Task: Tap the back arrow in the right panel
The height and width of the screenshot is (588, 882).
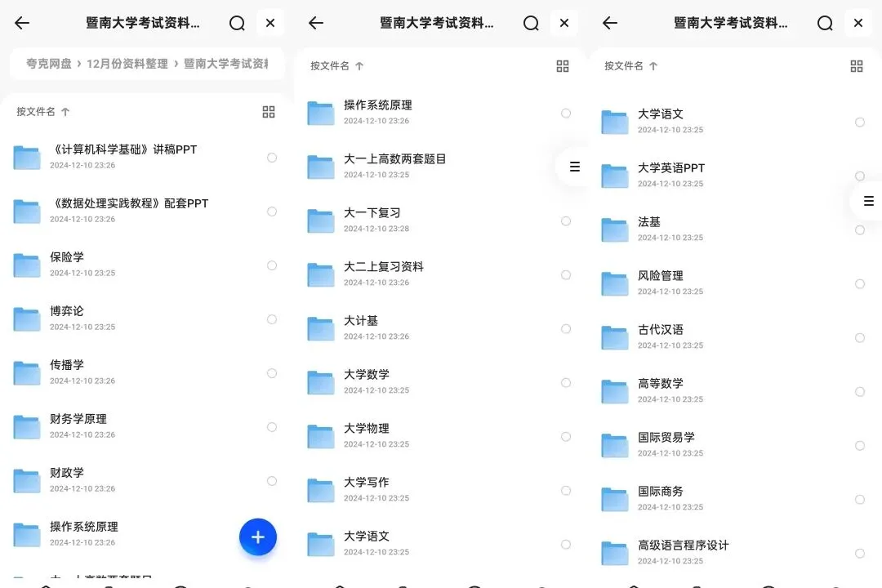Action: click(x=610, y=23)
